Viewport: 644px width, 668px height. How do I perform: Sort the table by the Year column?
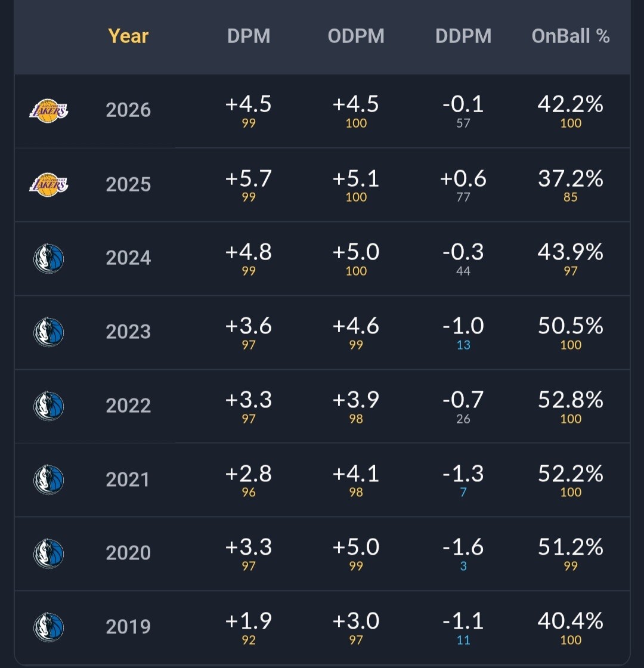coord(128,36)
